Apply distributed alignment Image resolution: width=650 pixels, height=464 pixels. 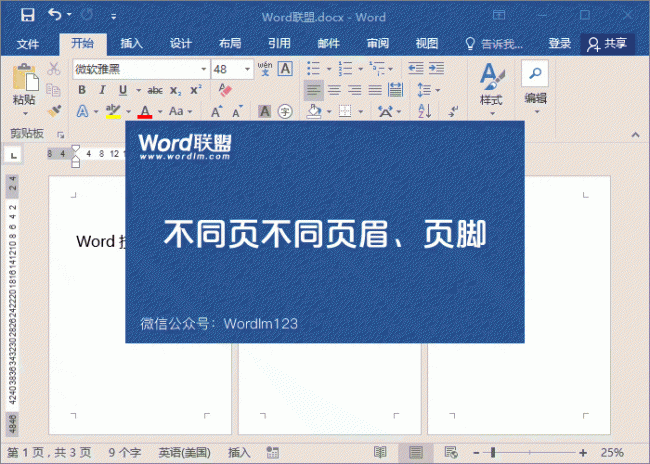click(395, 90)
